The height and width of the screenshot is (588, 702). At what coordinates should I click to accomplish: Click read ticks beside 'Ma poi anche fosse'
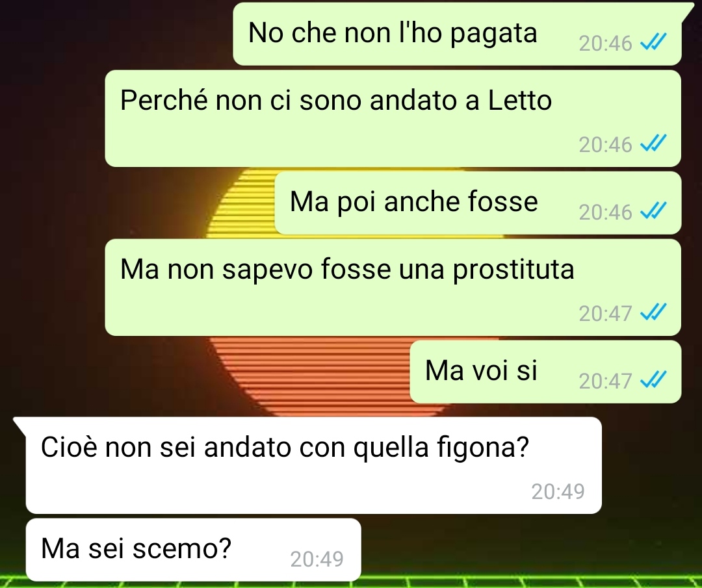pyautogui.click(x=654, y=211)
